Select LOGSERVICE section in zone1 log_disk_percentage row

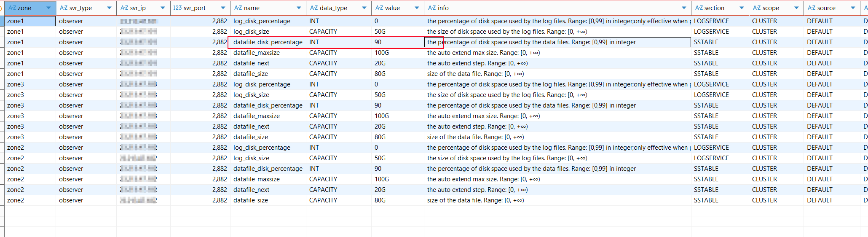click(720, 21)
